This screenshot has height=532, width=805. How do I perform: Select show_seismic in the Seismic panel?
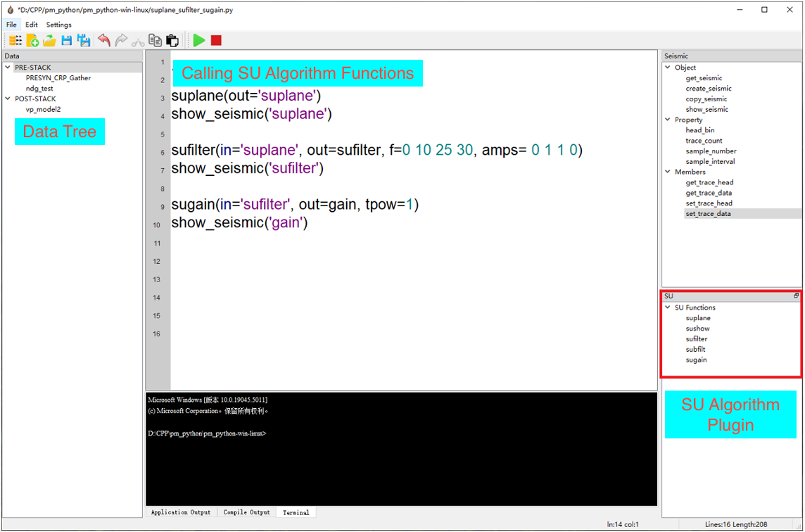(707, 109)
